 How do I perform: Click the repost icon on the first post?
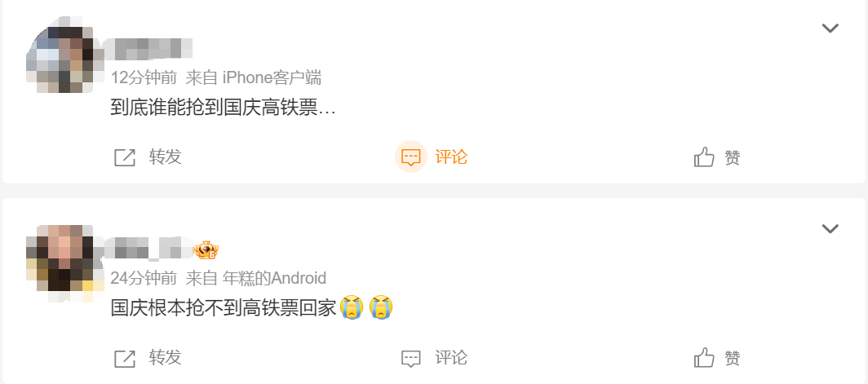tap(125, 157)
